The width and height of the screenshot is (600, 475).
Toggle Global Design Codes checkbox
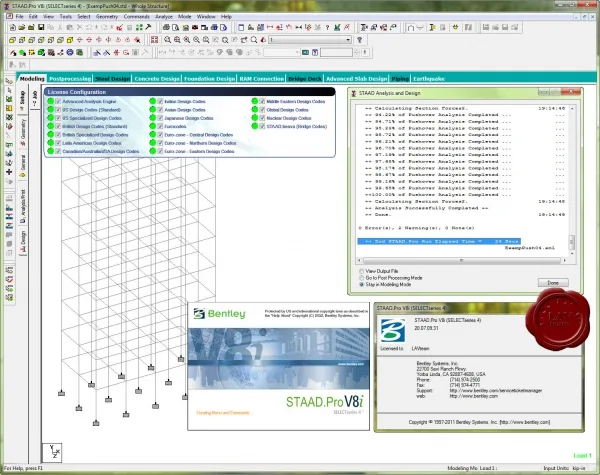[262, 110]
